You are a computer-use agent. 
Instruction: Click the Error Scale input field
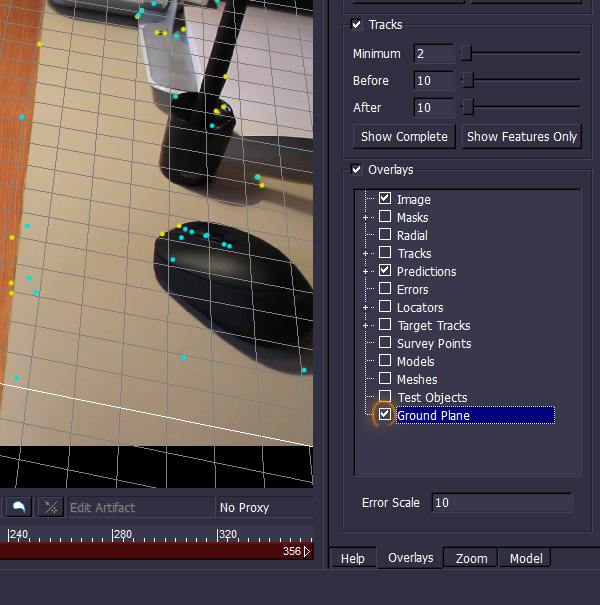click(502, 503)
